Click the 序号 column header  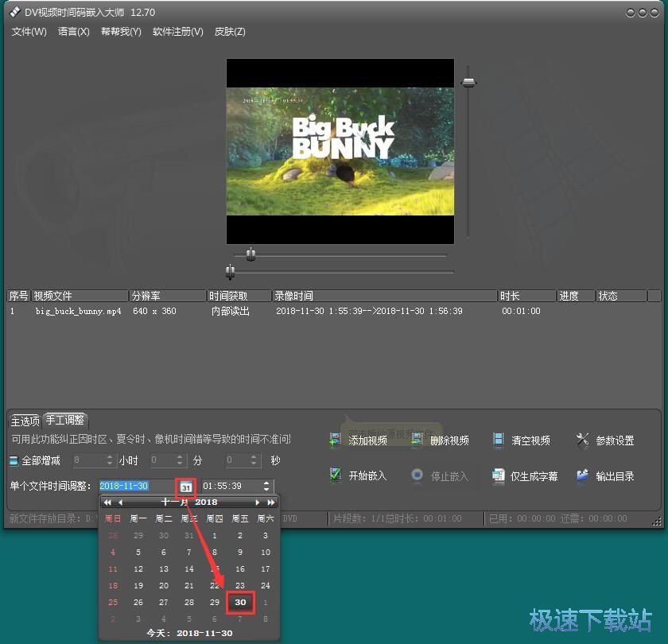19,296
